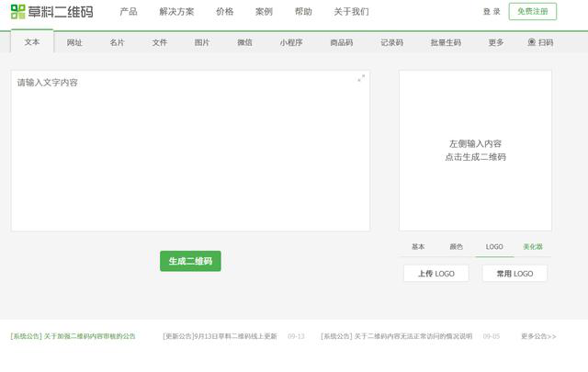The image size is (588, 372).
Task: Switch to the 网址 tab
Action: pos(74,42)
